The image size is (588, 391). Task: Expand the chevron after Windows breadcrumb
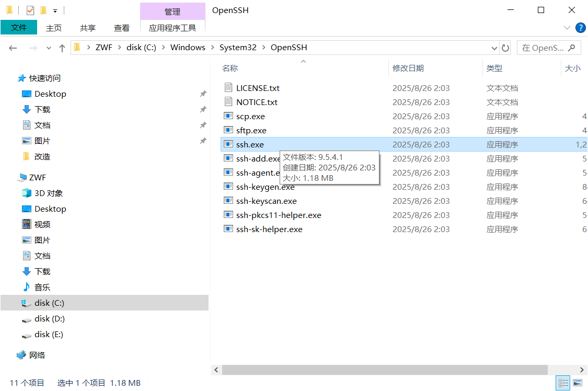[213, 47]
